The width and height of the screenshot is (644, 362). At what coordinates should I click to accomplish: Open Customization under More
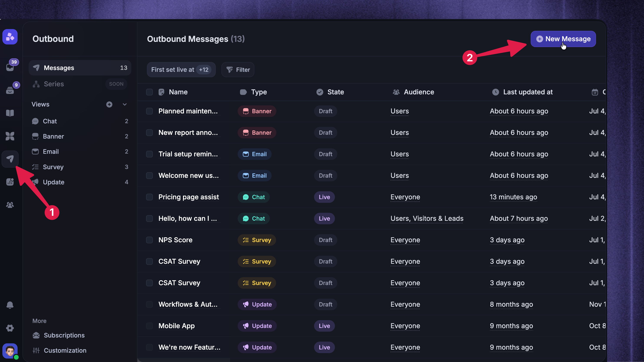(59, 351)
